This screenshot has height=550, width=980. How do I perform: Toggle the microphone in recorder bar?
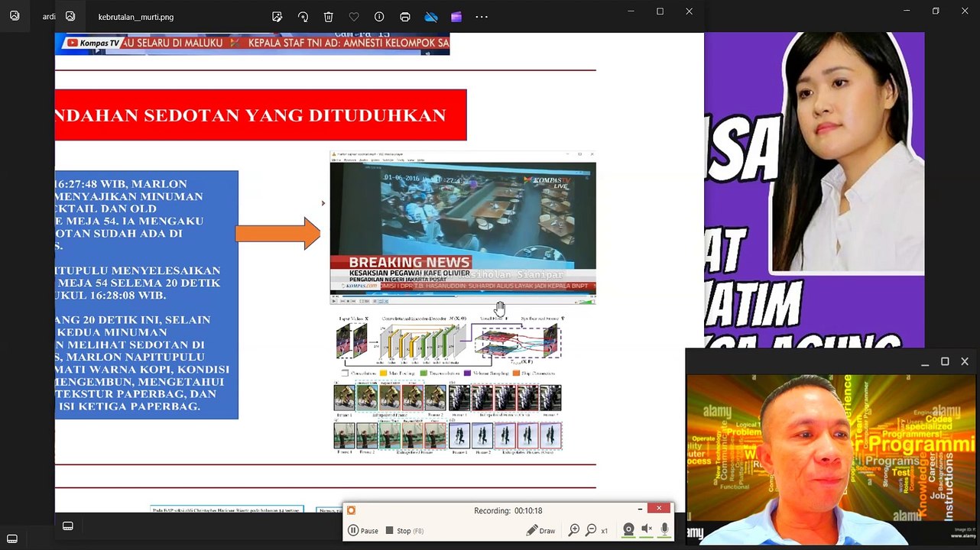[x=664, y=529]
